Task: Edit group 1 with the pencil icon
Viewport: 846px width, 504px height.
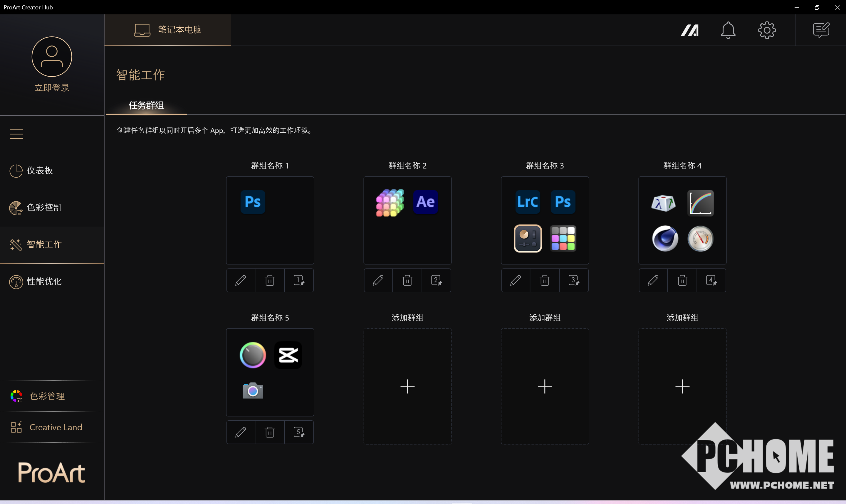Action: coord(241,280)
